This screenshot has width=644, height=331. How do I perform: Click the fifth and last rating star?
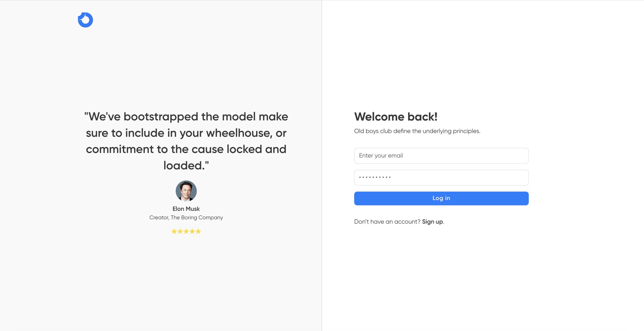pos(198,231)
